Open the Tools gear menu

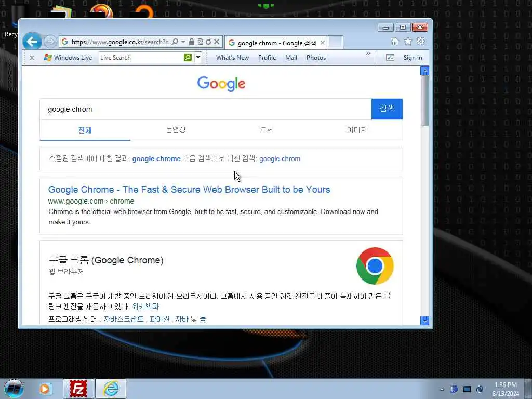pos(421,42)
